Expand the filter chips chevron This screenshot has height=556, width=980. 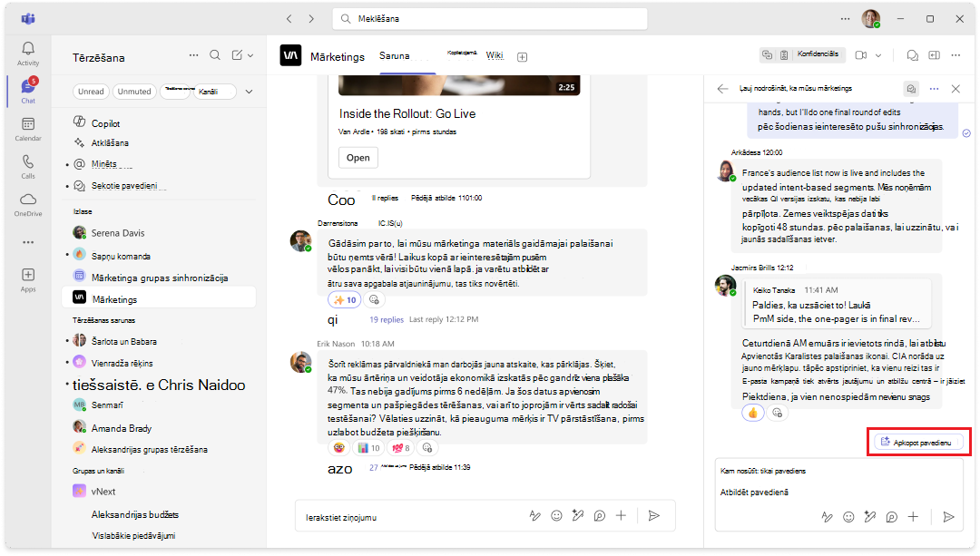pos(249,92)
